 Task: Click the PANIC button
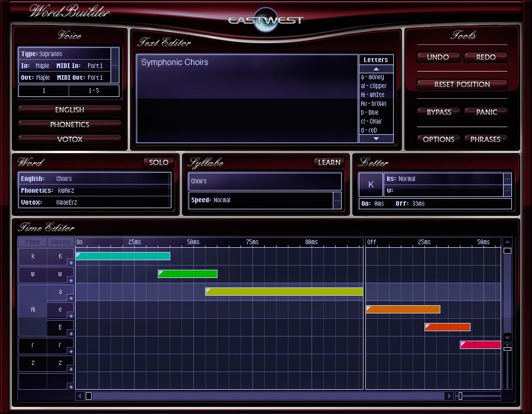pyautogui.click(x=486, y=112)
